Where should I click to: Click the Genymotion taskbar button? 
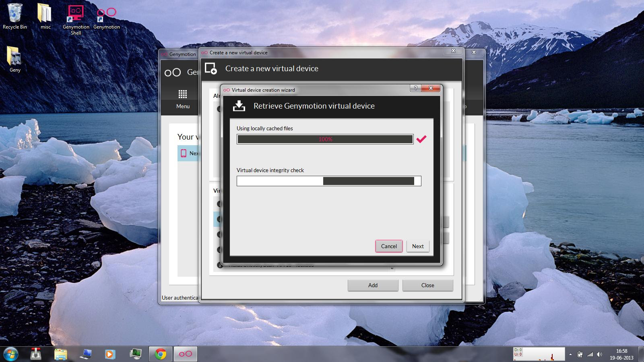coord(186,354)
